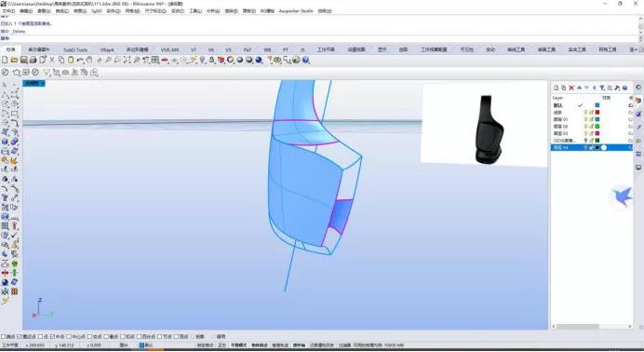Select the Circle tool in left sidebar
The height and width of the screenshot is (352, 644).
(5, 104)
